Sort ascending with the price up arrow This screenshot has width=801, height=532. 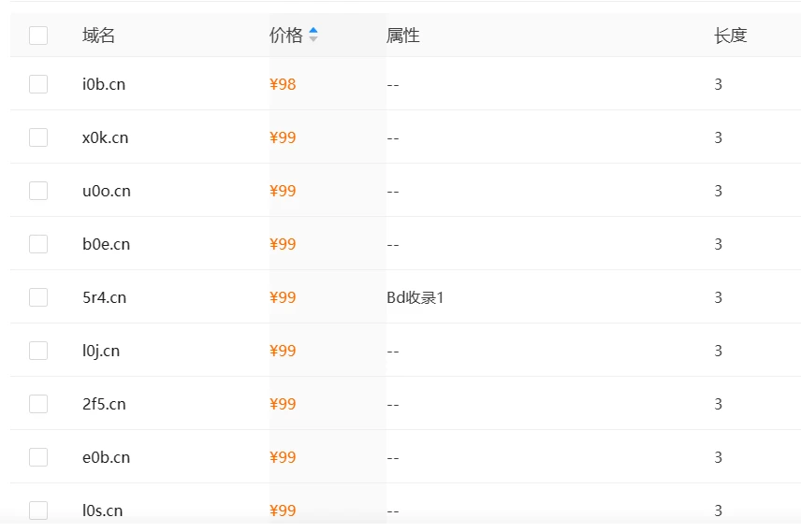pos(313,31)
